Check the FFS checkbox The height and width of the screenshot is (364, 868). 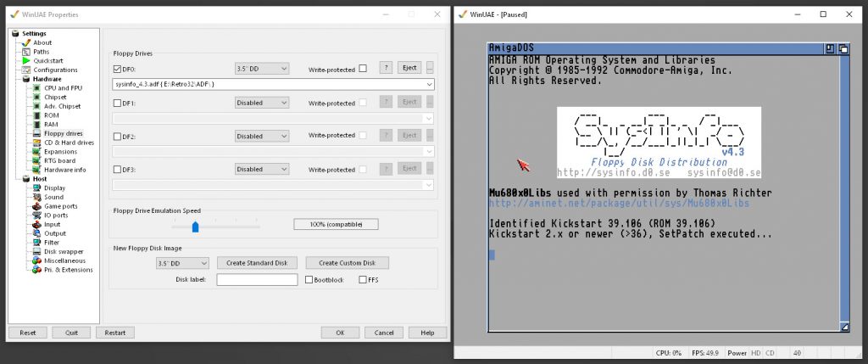[x=363, y=280]
